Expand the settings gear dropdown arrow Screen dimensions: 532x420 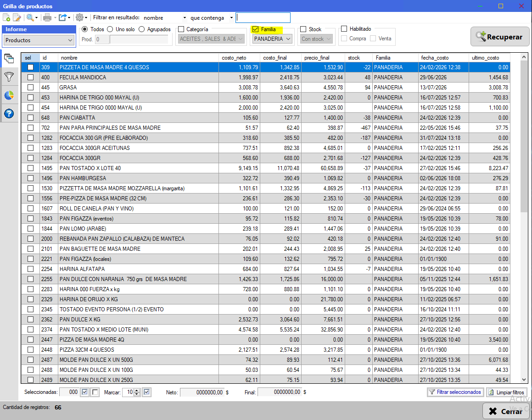86,17
